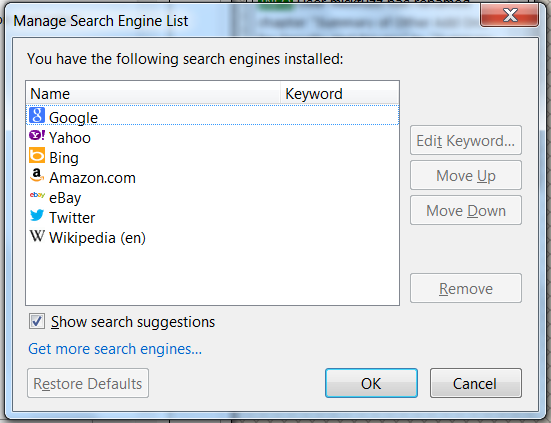This screenshot has width=551, height=423.
Task: Select the Wikipedia (en) list entry
Action: [x=213, y=237]
